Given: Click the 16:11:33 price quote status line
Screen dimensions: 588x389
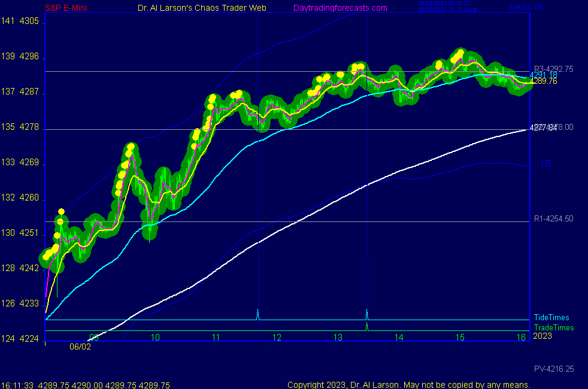Looking at the screenshot, I should 86,385.
